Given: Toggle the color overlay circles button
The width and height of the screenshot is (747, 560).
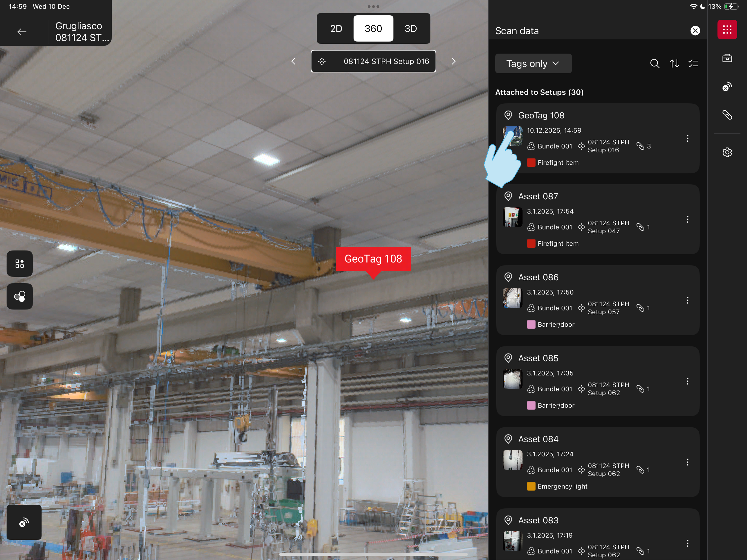Looking at the screenshot, I should pos(20,297).
